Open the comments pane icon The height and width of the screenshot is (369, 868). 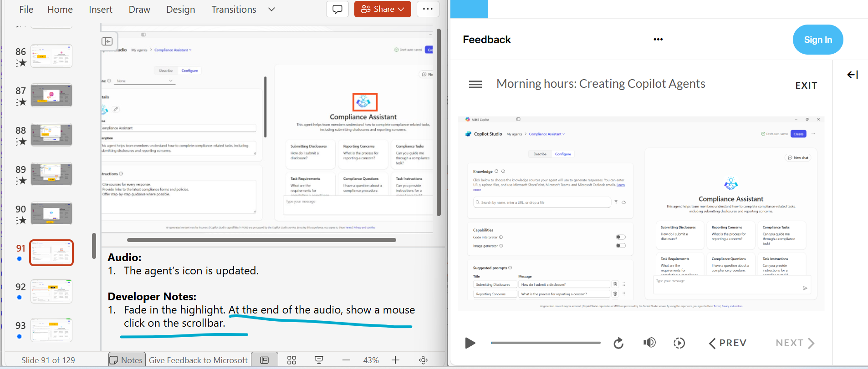(x=337, y=9)
